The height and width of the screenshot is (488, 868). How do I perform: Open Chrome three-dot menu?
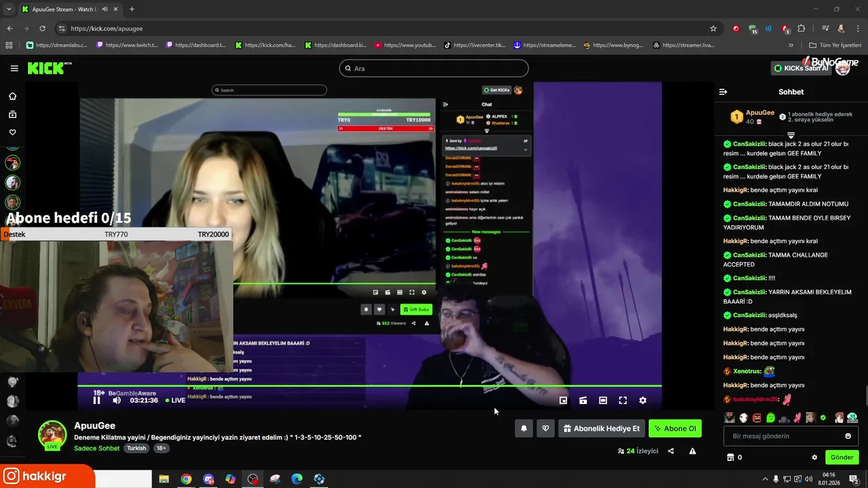pyautogui.click(x=858, y=28)
